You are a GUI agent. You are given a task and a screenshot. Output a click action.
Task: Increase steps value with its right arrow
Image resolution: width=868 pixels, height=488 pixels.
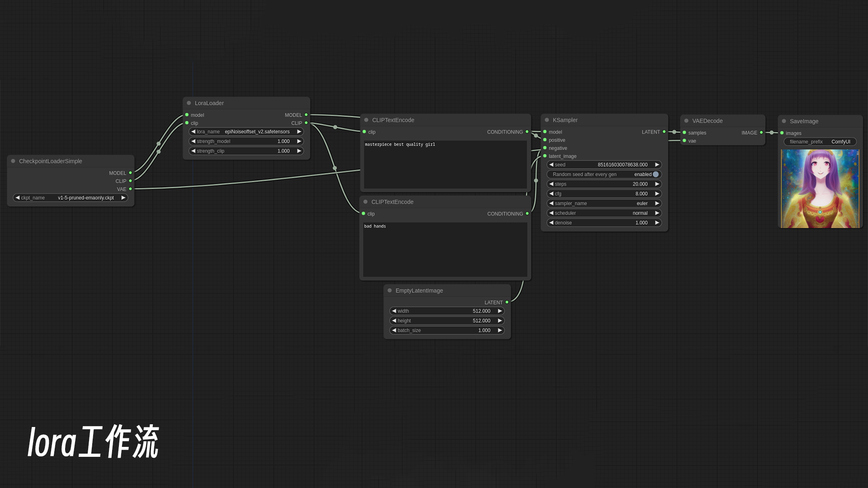tap(657, 184)
